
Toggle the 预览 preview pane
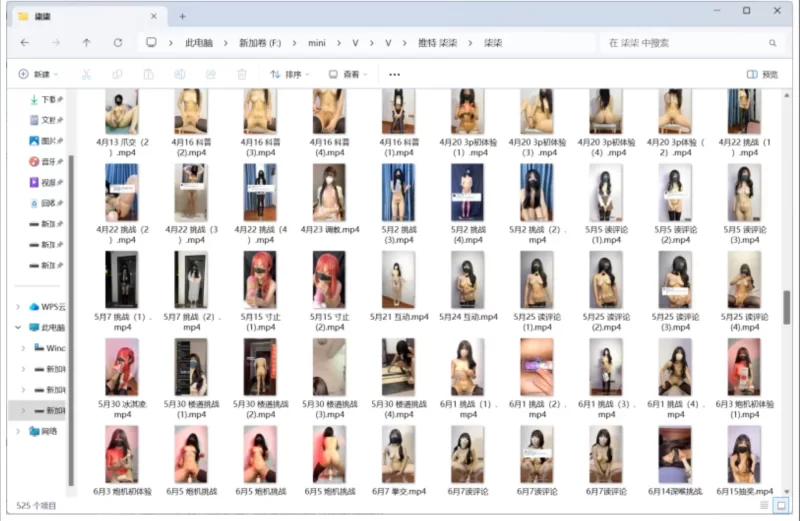(x=762, y=75)
